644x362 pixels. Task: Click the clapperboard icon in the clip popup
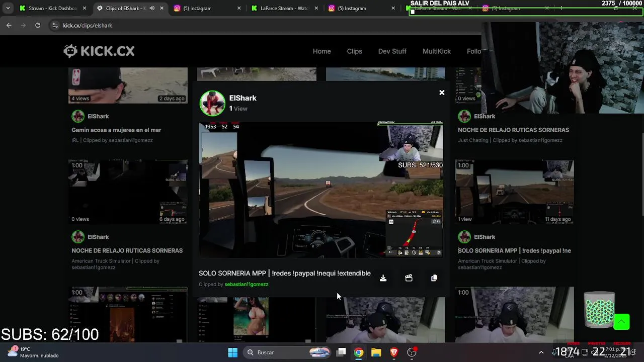[409, 278]
